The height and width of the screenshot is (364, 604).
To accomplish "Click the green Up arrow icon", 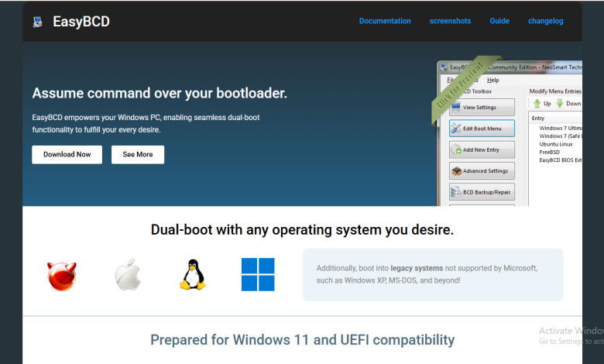I will 537,103.
